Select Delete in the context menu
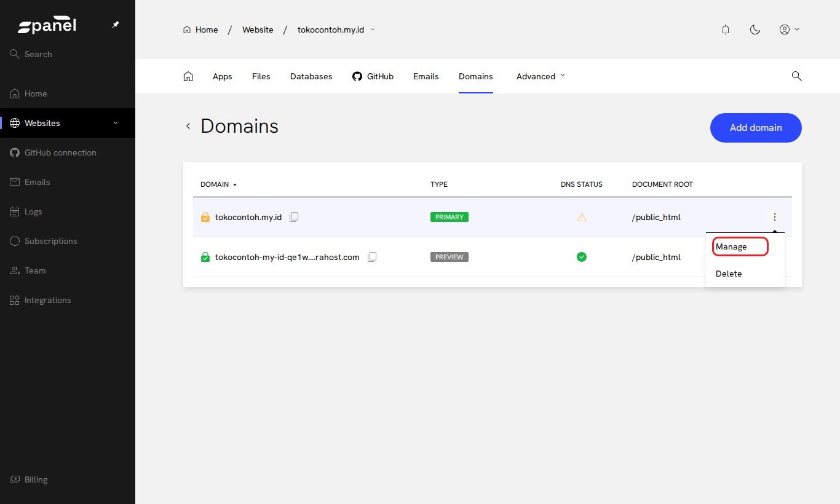840x504 pixels. coord(729,274)
